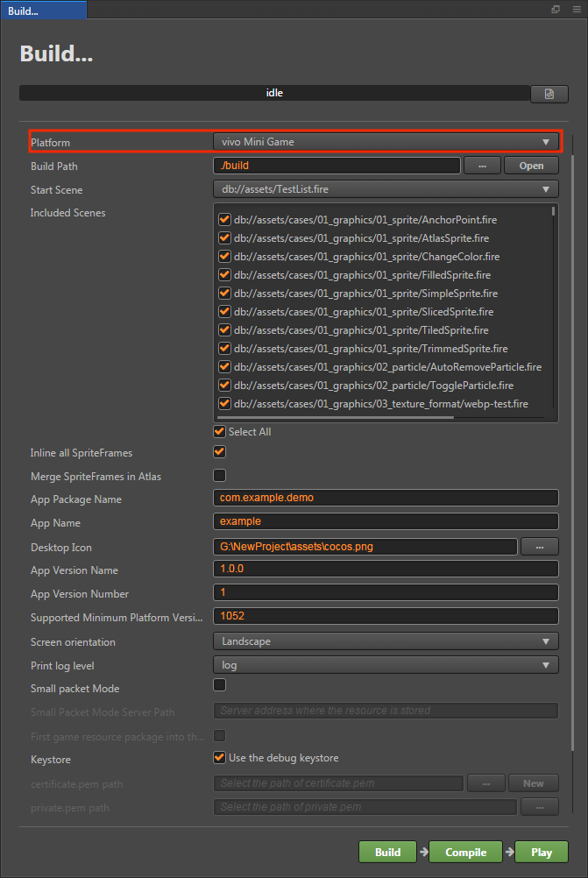Image resolution: width=588 pixels, height=878 pixels.
Task: Click the green Compile button
Action: tap(465, 852)
